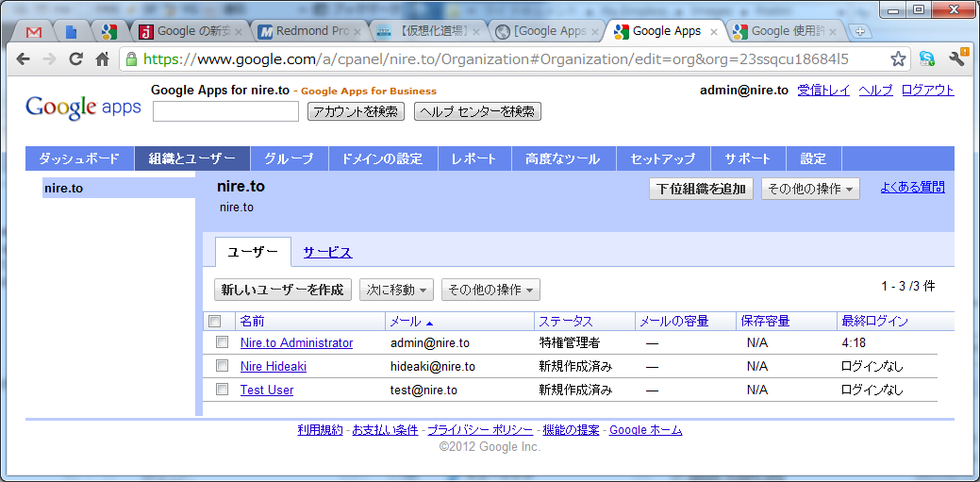Open the サポート menu
This screenshot has height=482, width=980.
click(x=748, y=158)
